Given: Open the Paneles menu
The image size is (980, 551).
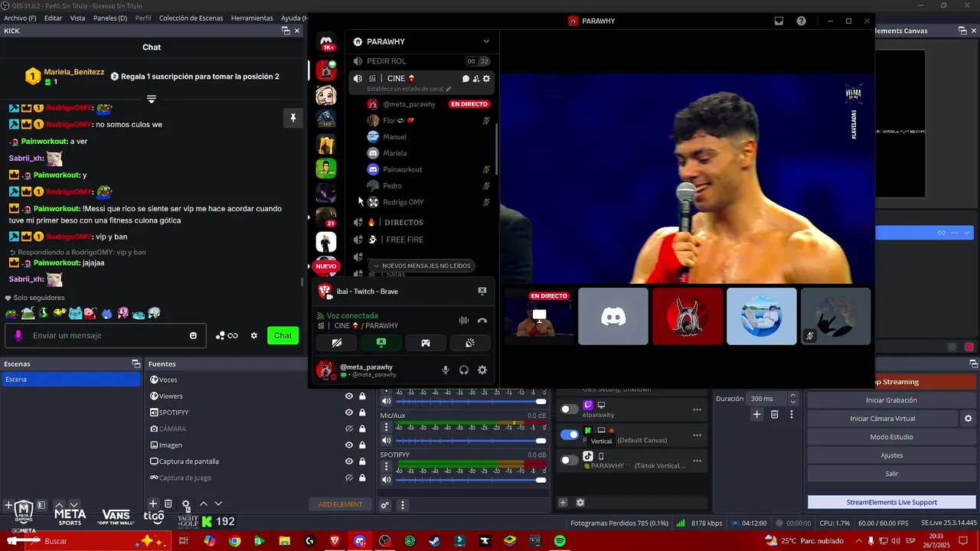Looking at the screenshot, I should click(x=110, y=18).
